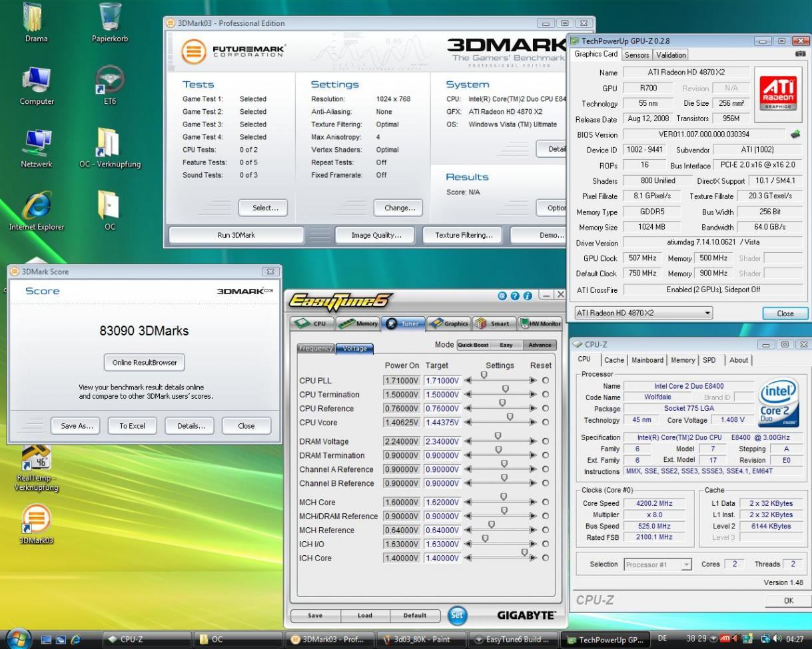The width and height of the screenshot is (812, 649).
Task: Open the 3DMark03 desktop shortcut
Action: [37, 523]
